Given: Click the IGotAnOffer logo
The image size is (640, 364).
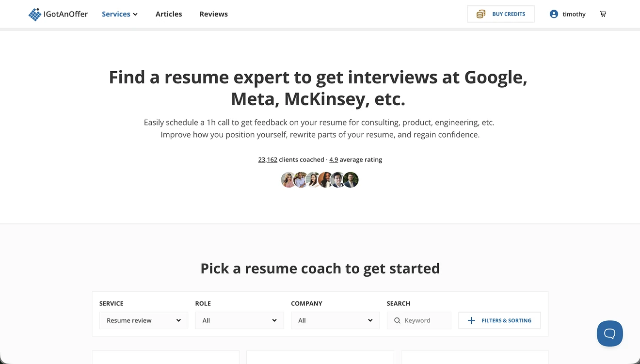Looking at the screenshot, I should click(x=58, y=14).
